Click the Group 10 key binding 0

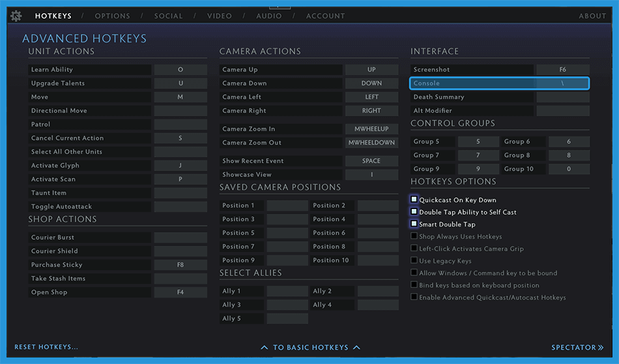pos(569,169)
